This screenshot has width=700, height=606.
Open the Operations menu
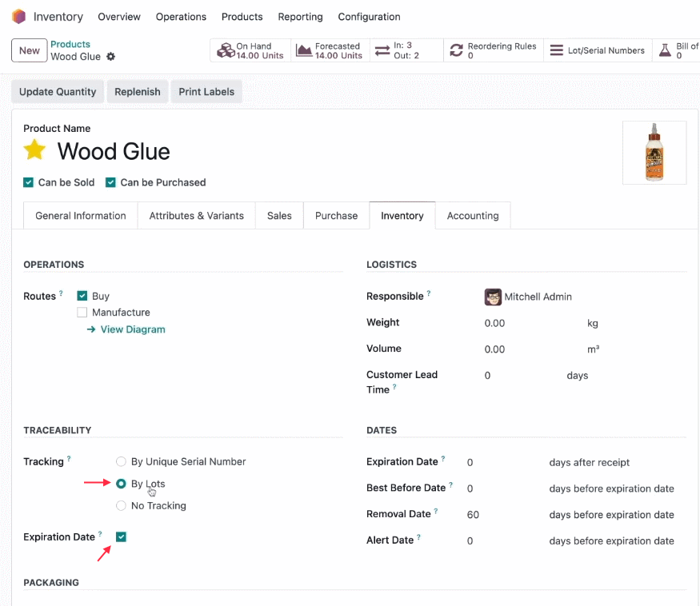(x=181, y=17)
